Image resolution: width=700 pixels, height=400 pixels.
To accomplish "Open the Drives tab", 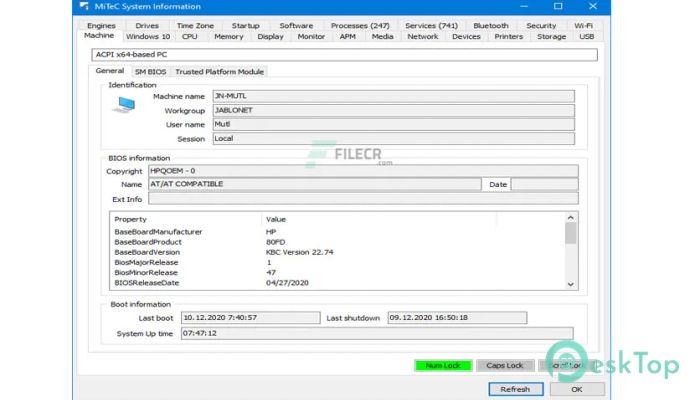I will pyautogui.click(x=147, y=25).
